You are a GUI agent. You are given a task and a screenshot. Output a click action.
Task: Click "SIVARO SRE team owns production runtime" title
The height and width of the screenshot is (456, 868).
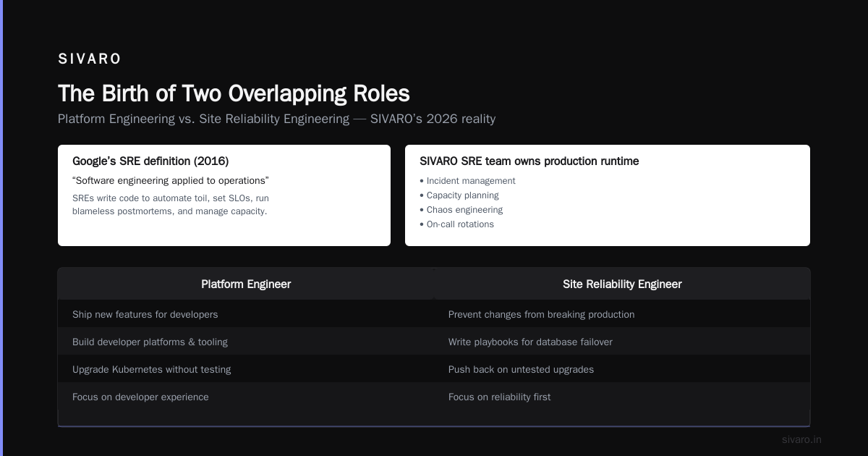coord(529,161)
